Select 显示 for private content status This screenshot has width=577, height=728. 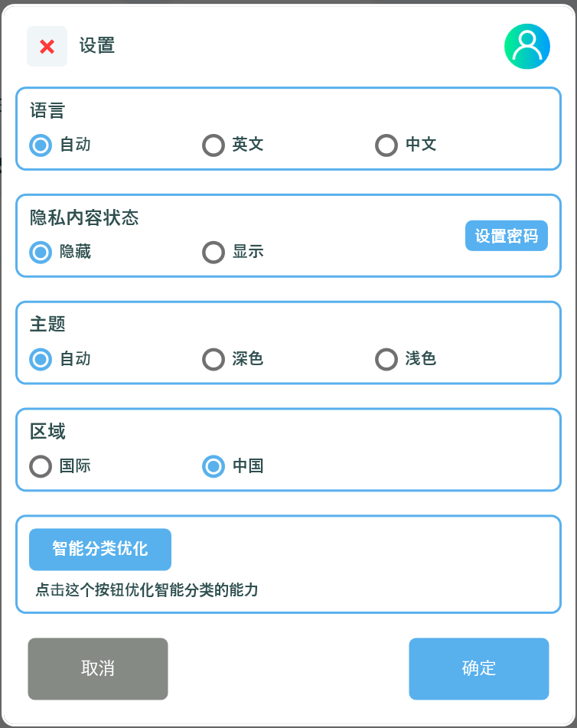coord(214,252)
